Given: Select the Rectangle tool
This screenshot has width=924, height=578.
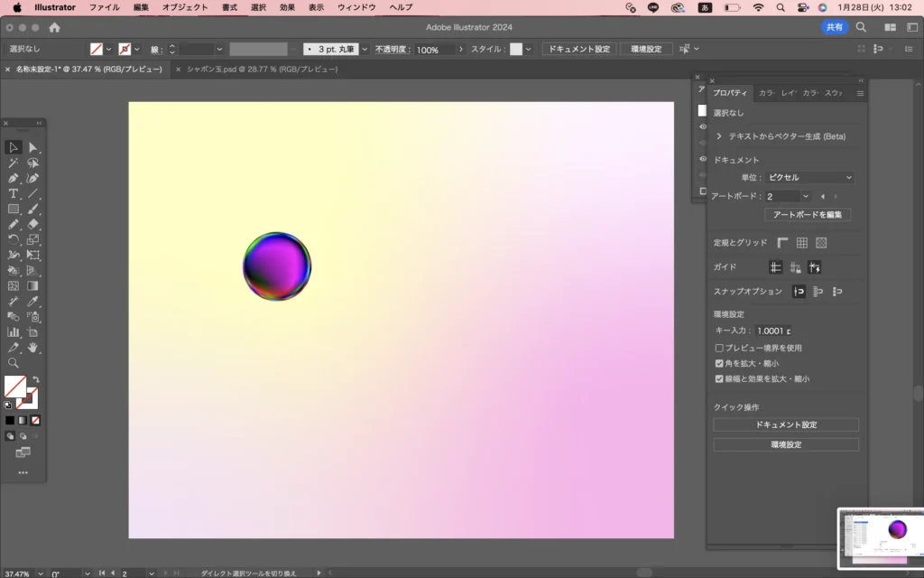Looking at the screenshot, I should 14,209.
